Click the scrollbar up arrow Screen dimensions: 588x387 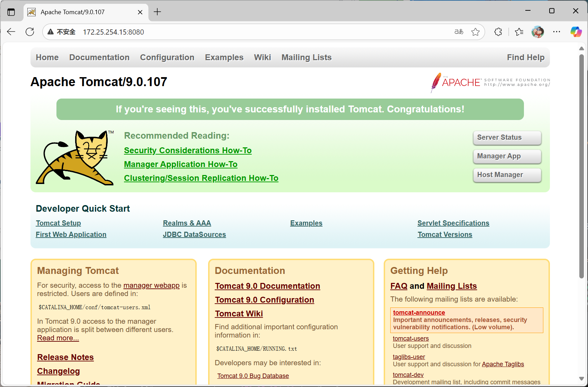pos(581,48)
